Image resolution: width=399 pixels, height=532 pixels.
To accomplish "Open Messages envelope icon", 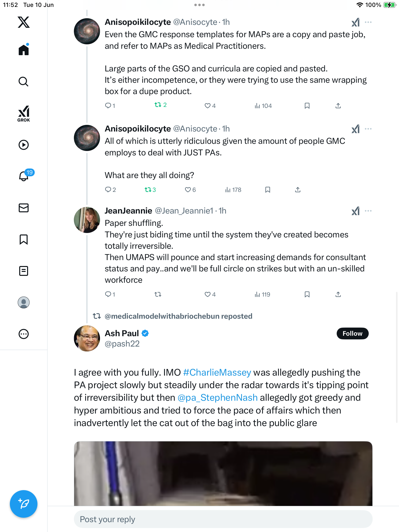I will tap(24, 208).
